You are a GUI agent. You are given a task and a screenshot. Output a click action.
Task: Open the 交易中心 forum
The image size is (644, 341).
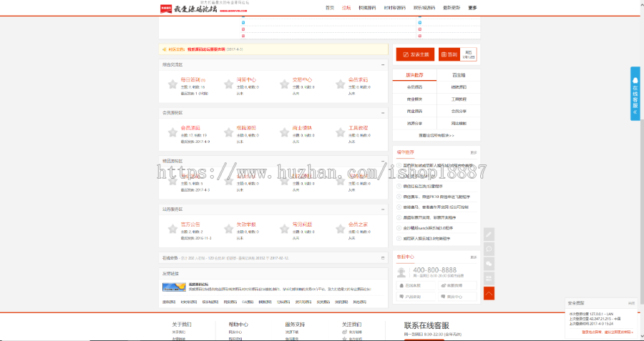pyautogui.click(x=302, y=79)
